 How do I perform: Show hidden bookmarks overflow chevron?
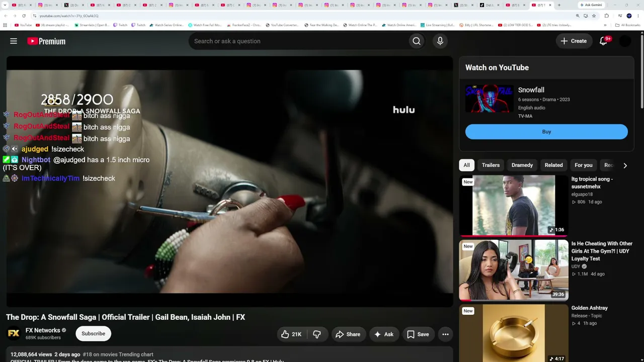(605, 25)
